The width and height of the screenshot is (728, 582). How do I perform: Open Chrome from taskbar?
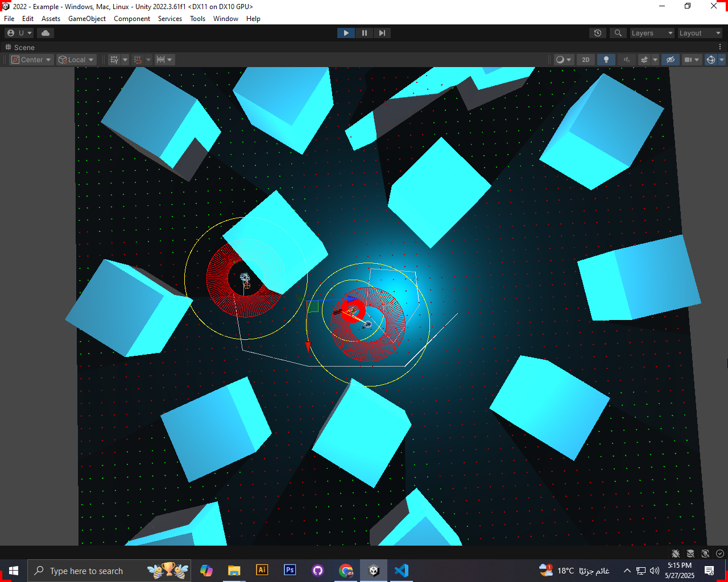[346, 571]
